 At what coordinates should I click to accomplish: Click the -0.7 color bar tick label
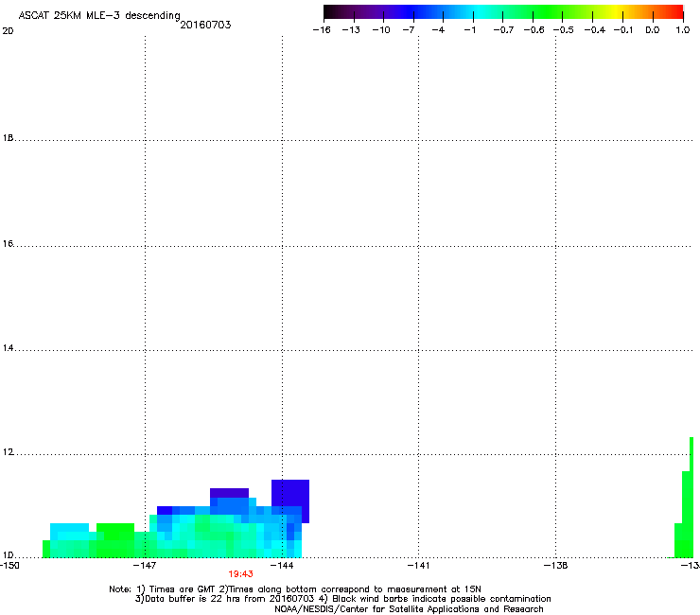click(x=503, y=30)
